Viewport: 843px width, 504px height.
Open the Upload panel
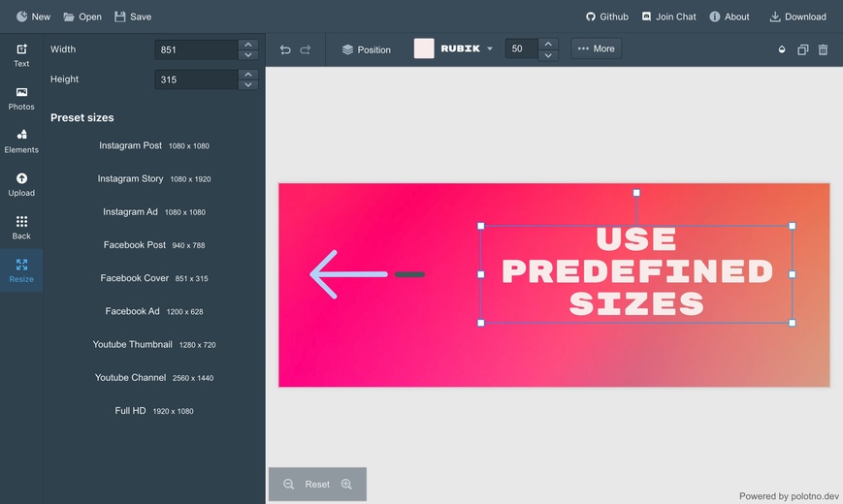[x=21, y=184]
